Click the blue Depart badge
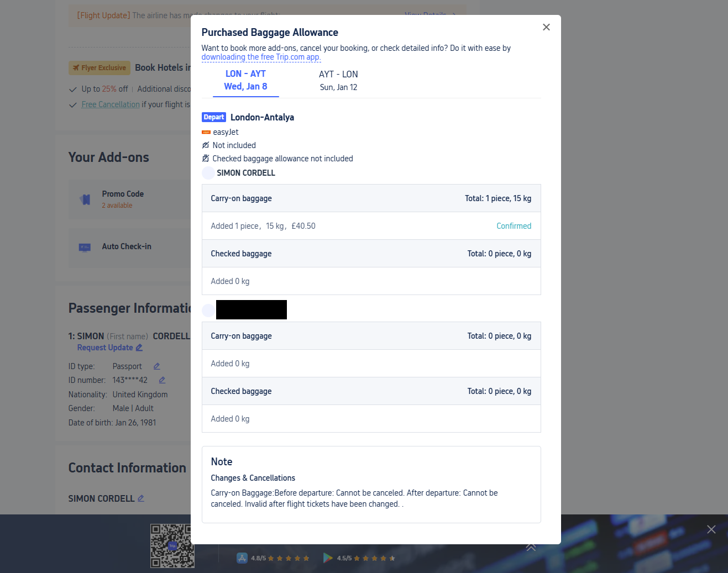 tap(214, 117)
